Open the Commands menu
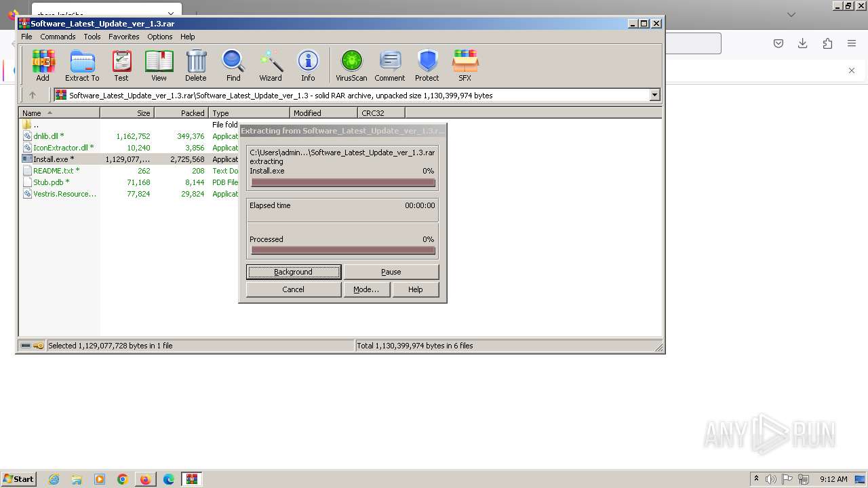This screenshot has width=868, height=488. point(58,37)
